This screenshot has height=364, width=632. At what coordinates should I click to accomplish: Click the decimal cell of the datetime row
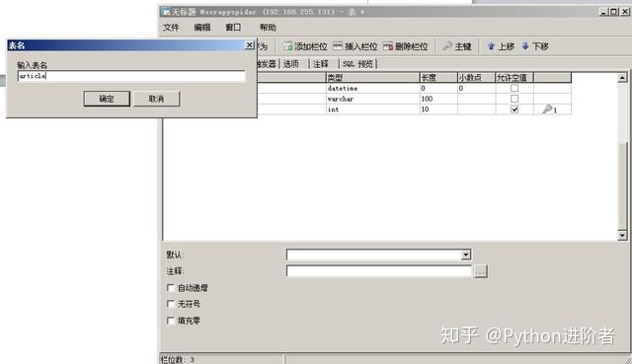coord(476,88)
